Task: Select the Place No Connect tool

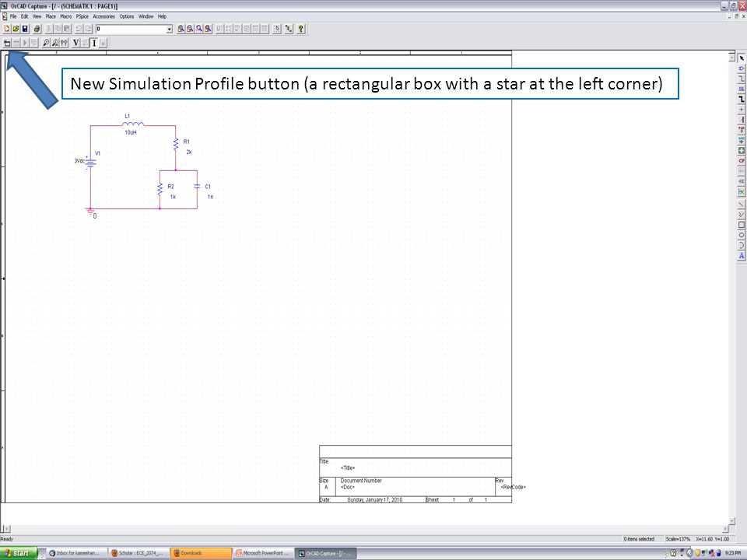Action: click(742, 191)
